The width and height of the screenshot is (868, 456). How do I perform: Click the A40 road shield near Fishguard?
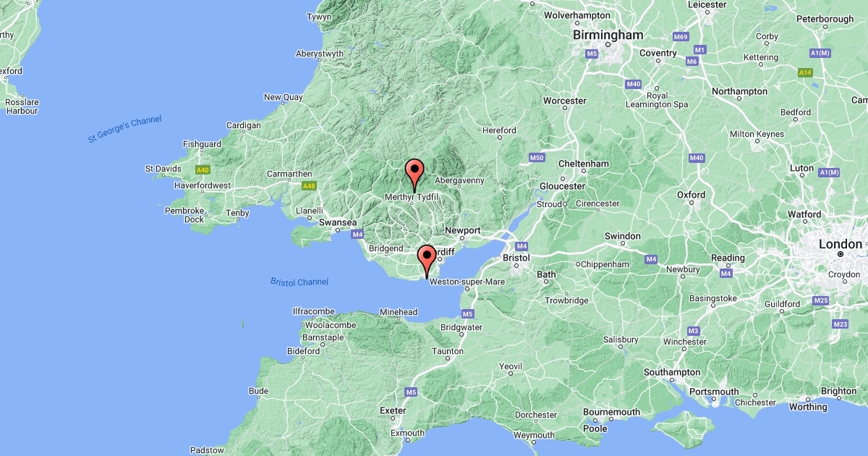202,170
